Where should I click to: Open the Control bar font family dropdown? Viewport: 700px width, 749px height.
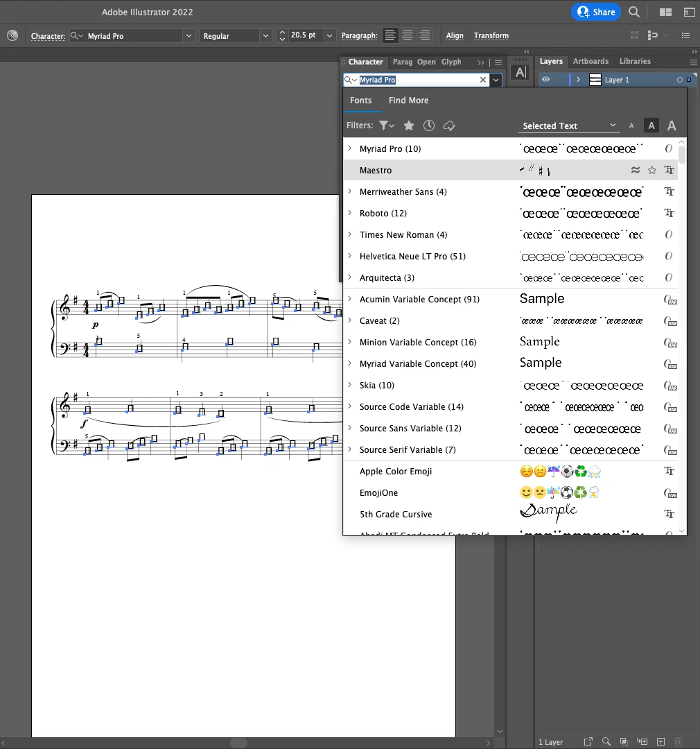point(189,36)
